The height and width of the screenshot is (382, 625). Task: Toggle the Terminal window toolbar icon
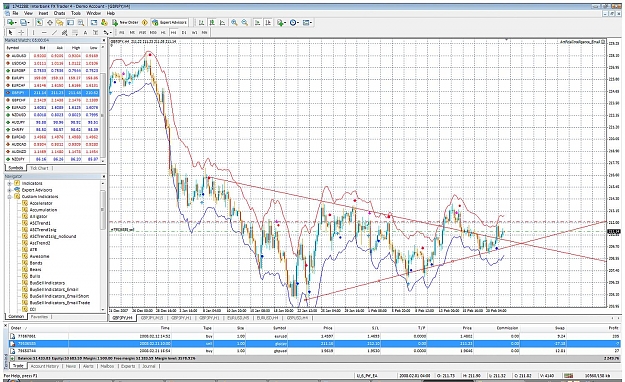(71, 23)
